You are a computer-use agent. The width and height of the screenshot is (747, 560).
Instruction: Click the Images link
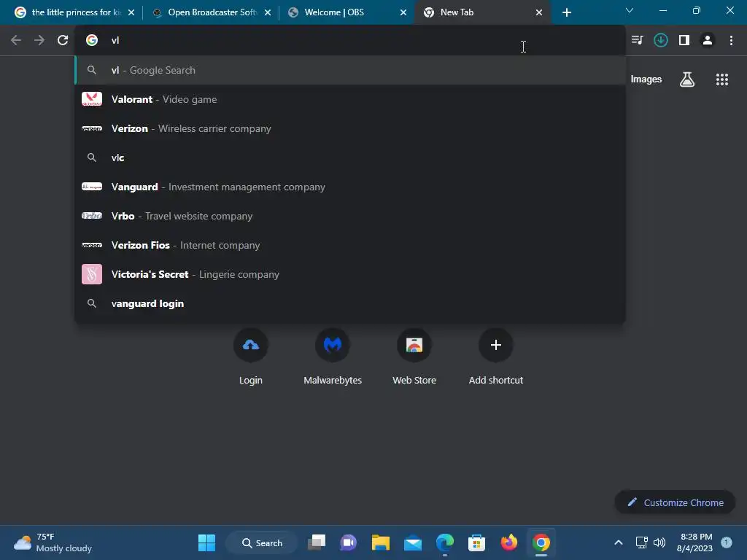point(646,79)
